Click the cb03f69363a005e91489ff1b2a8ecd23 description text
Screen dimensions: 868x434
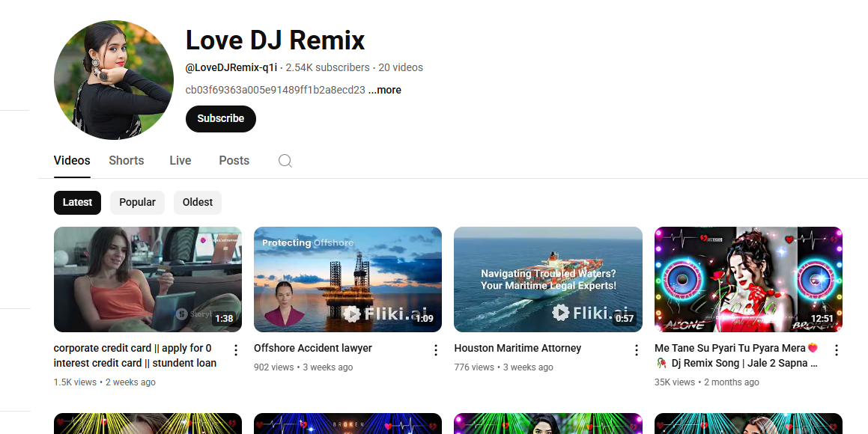[x=275, y=90]
